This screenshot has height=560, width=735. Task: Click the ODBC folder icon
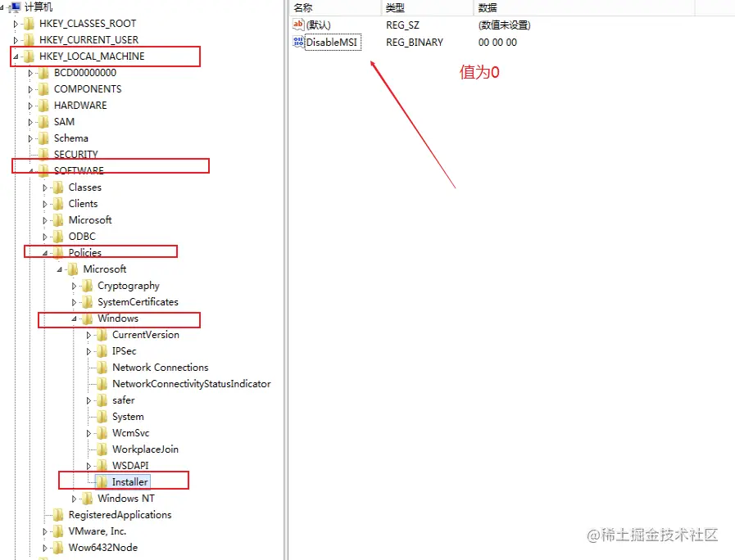58,237
